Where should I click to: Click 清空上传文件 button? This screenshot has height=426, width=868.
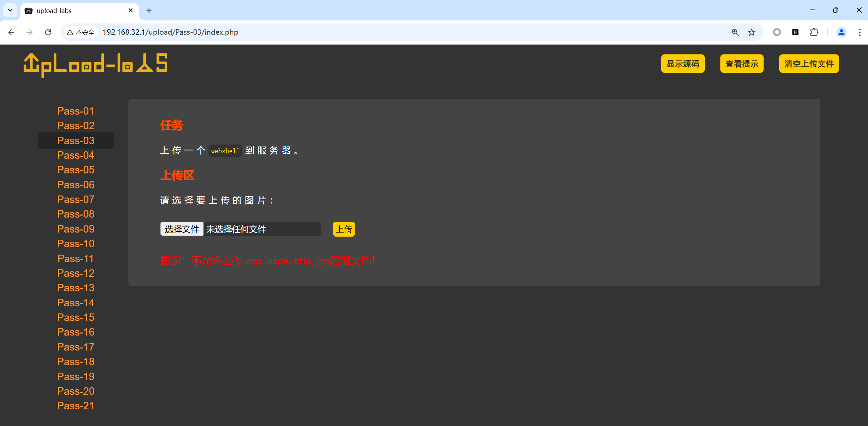[808, 64]
